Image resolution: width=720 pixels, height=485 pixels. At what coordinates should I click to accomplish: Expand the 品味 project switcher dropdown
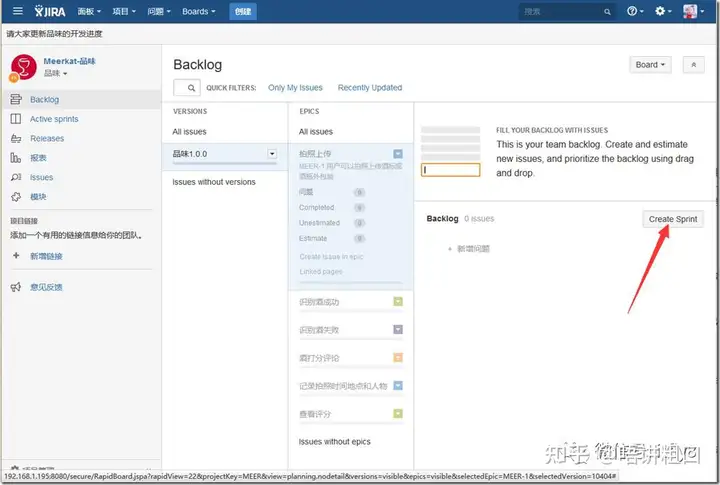56,73
